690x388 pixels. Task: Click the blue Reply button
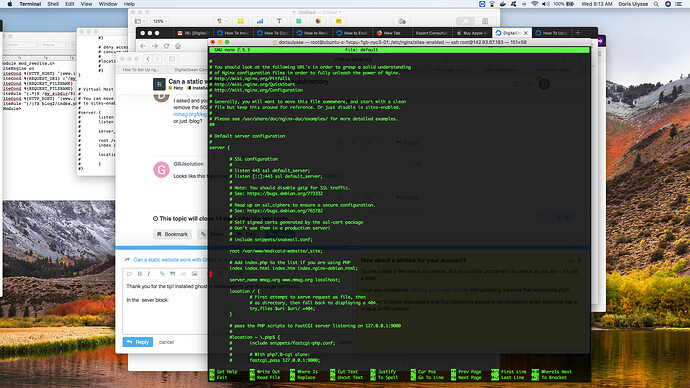(x=138, y=342)
